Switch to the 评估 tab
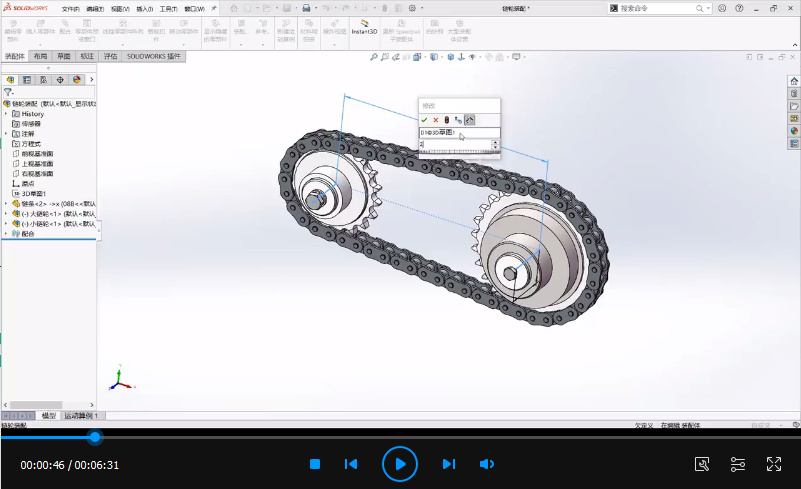 (x=110, y=56)
